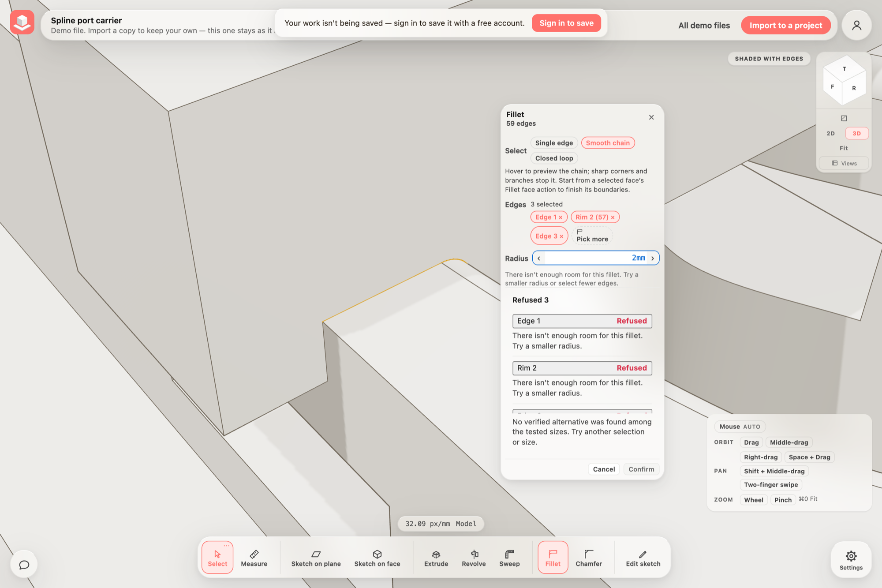The width and height of the screenshot is (882, 588).
Task: Switch to 3D view
Action: pyautogui.click(x=856, y=133)
